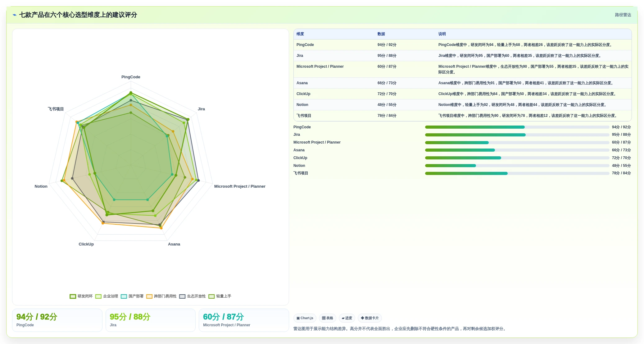Select Microsoft Project / Planner table row name
The image size is (644, 344).
point(320,67)
